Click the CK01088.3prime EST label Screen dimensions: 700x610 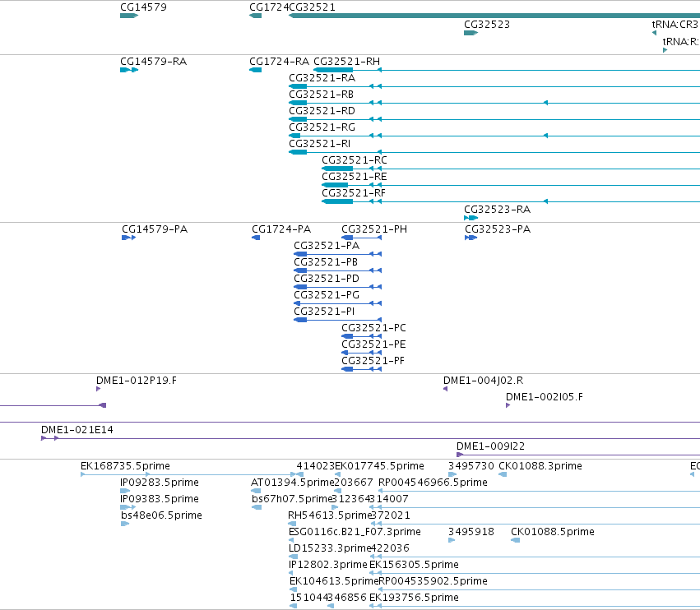(x=540, y=466)
